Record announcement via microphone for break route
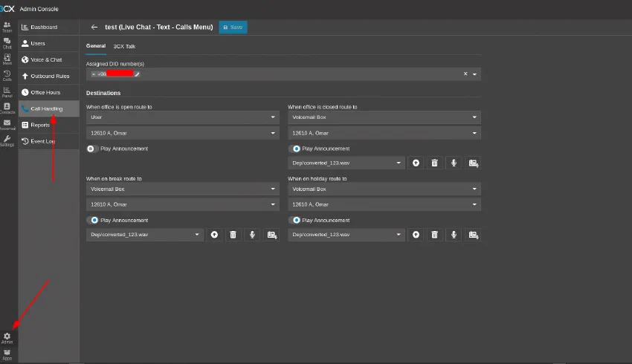The width and height of the screenshot is (632, 364). tap(252, 234)
